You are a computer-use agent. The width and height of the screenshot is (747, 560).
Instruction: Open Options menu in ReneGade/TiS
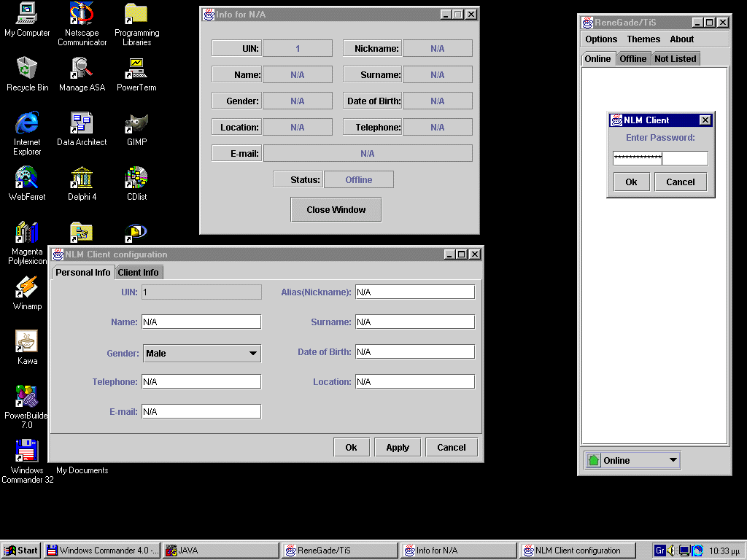pyautogui.click(x=601, y=39)
